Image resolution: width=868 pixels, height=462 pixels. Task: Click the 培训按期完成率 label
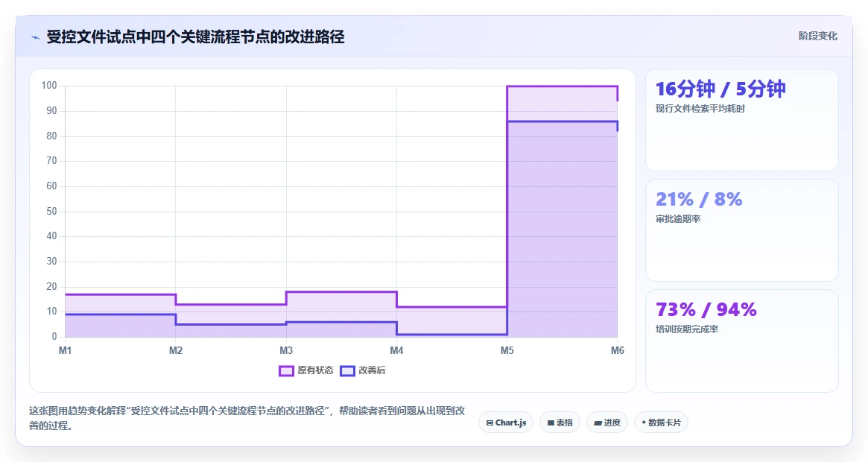(x=687, y=329)
